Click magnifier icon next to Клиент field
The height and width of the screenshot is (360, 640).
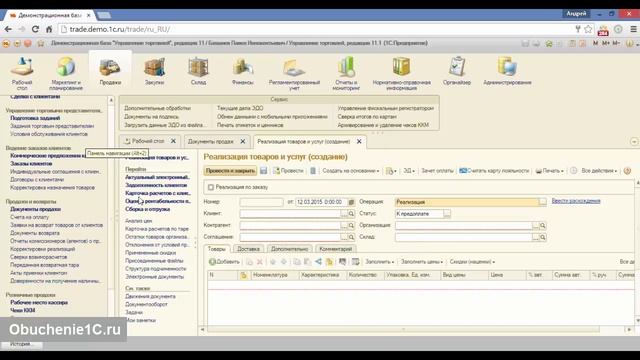point(351,214)
